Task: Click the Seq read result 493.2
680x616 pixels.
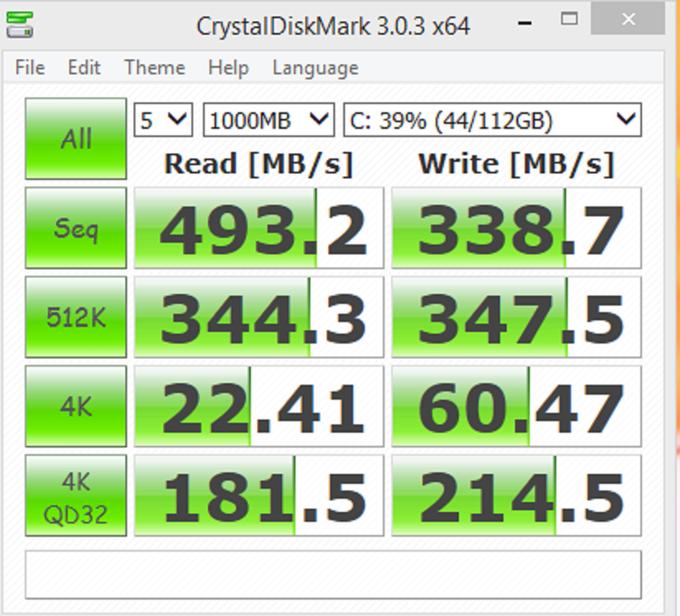Action: pyautogui.click(x=259, y=228)
